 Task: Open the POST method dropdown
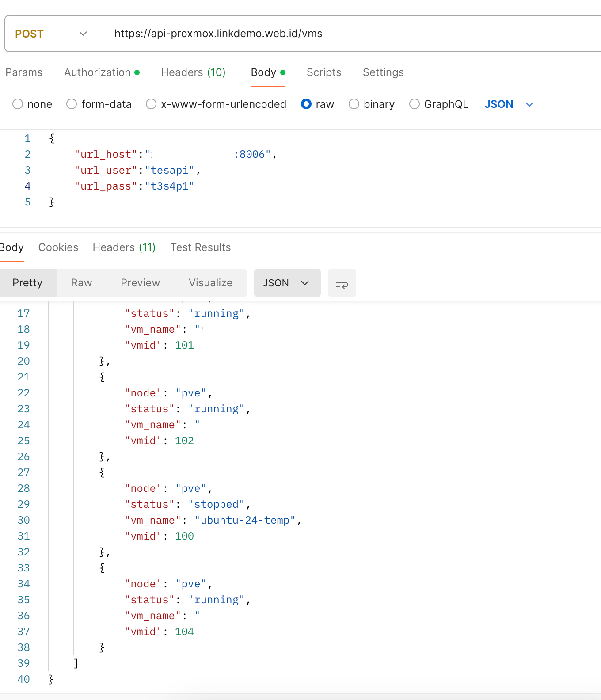(51, 34)
